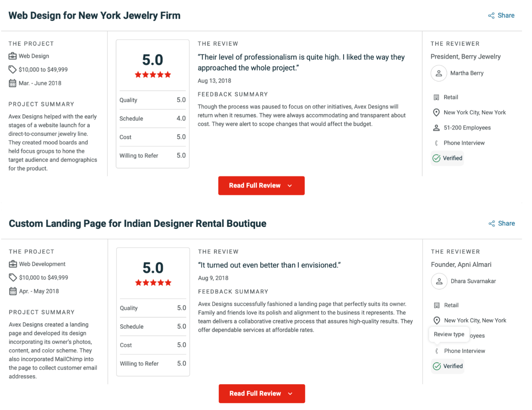This screenshot has height=410, width=532.
Task: Click the price tag icon in Apni Almari project
Action: click(x=13, y=278)
